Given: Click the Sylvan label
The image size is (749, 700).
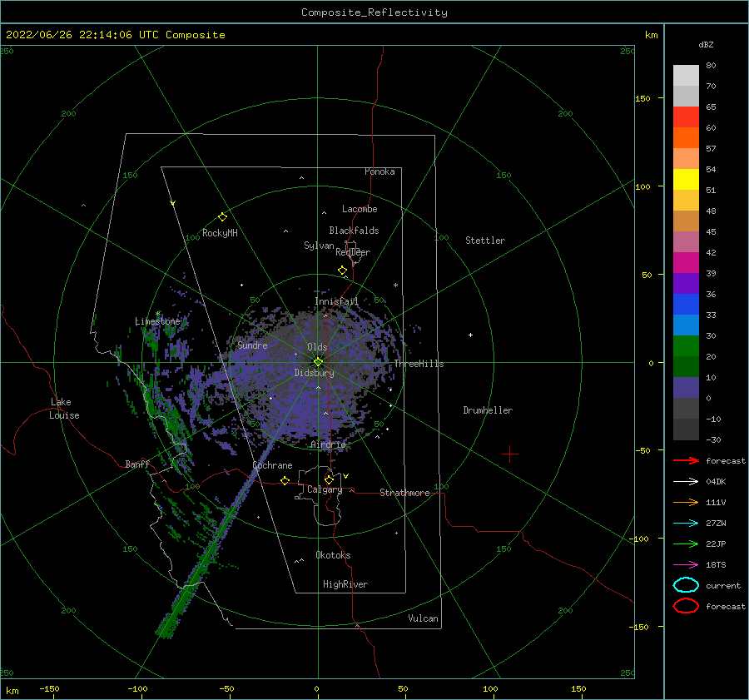Looking at the screenshot, I should click(319, 246).
